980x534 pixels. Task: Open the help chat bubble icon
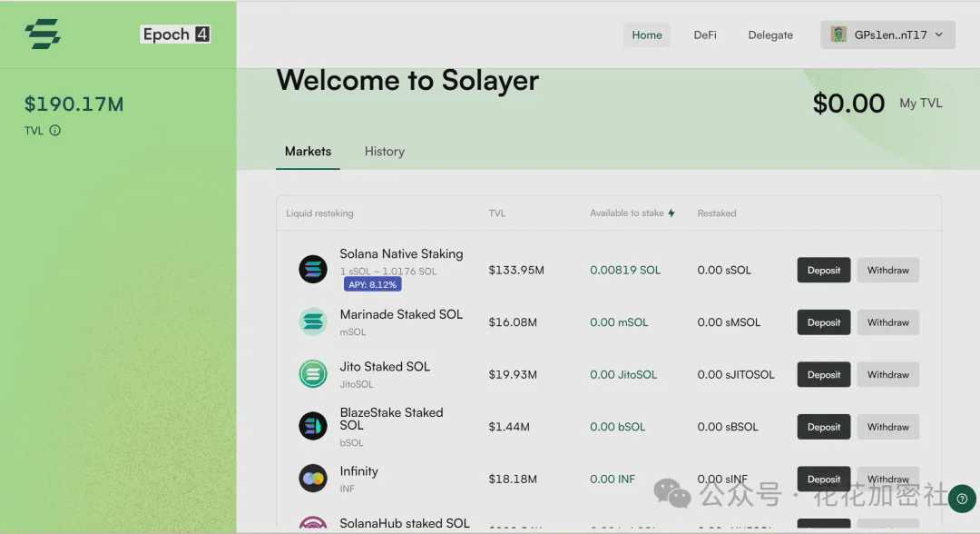(962, 499)
